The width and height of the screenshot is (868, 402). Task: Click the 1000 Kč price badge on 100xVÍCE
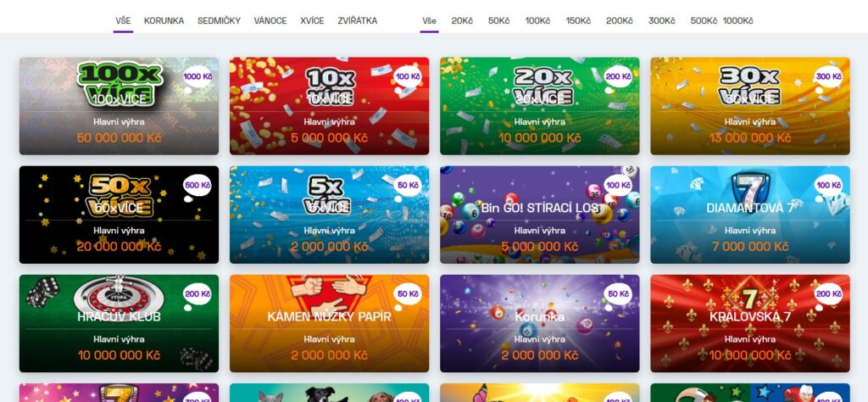(198, 76)
